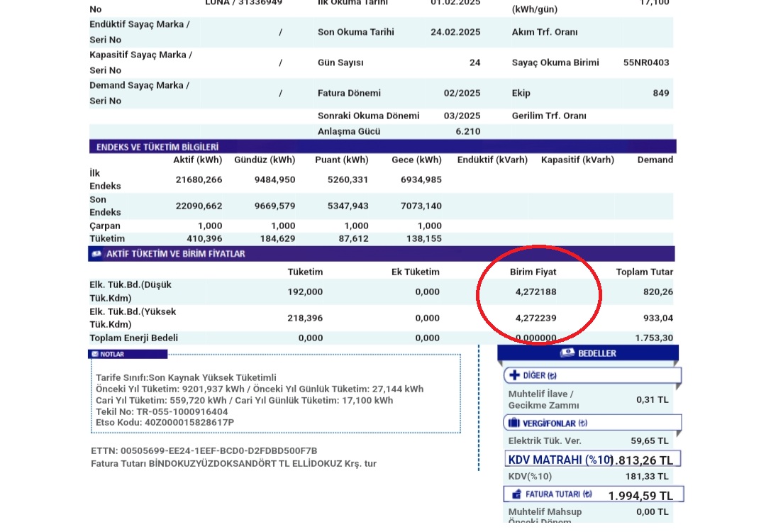Select the Birim Fiyat column header
Screen dimensions: 766x532
point(533,272)
